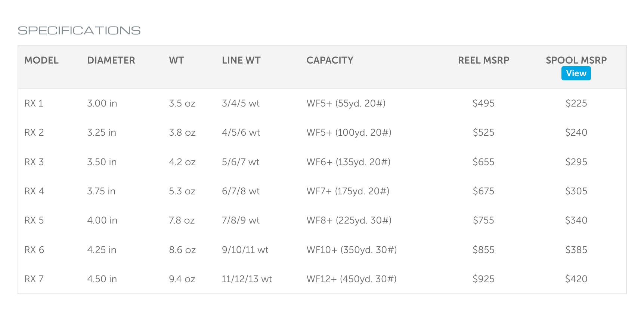Select the WT column header
Image resolution: width=644 pixels, height=317 pixels.
176,60
